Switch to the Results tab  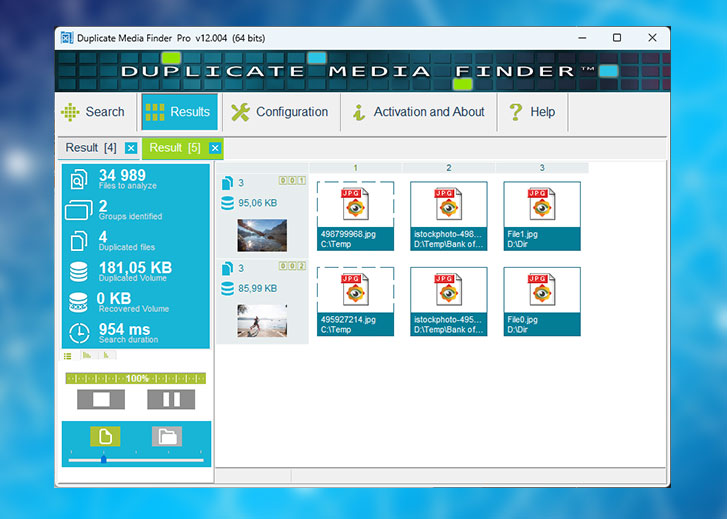179,112
